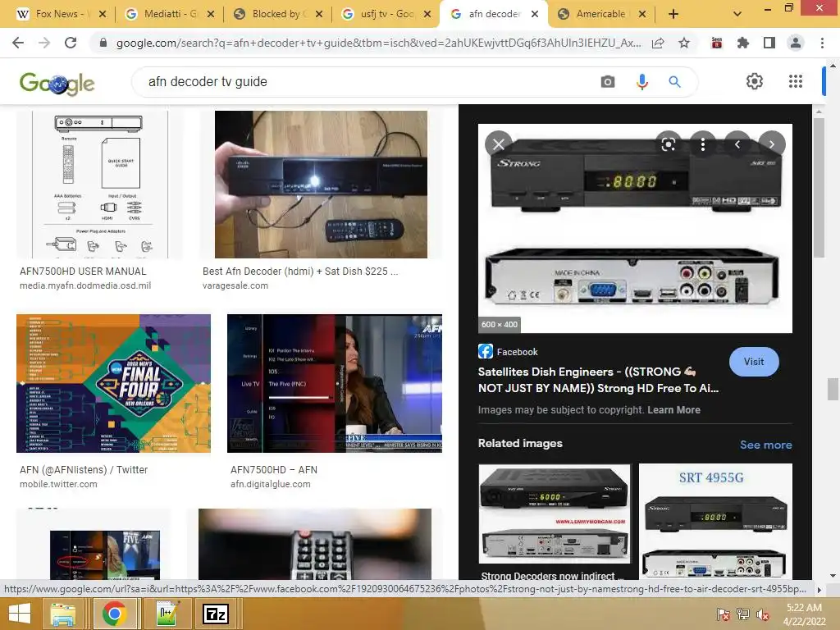Open the Notepad++ taskbar icon

click(x=167, y=614)
